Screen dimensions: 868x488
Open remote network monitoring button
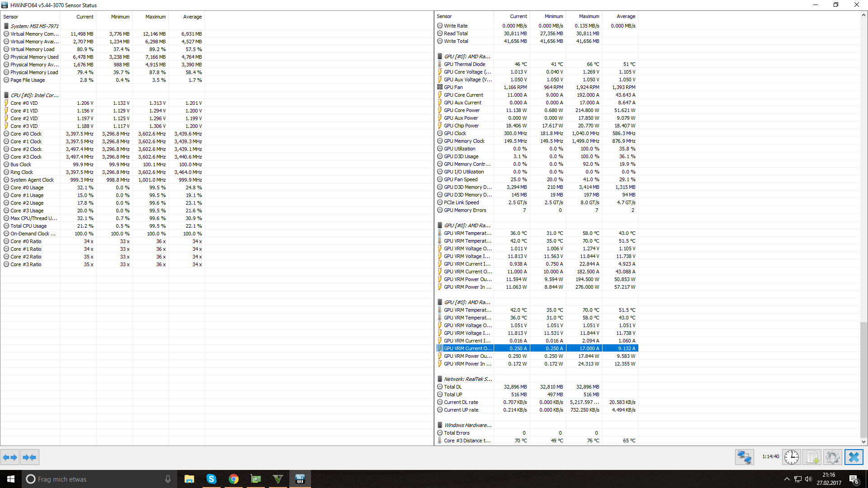744,457
